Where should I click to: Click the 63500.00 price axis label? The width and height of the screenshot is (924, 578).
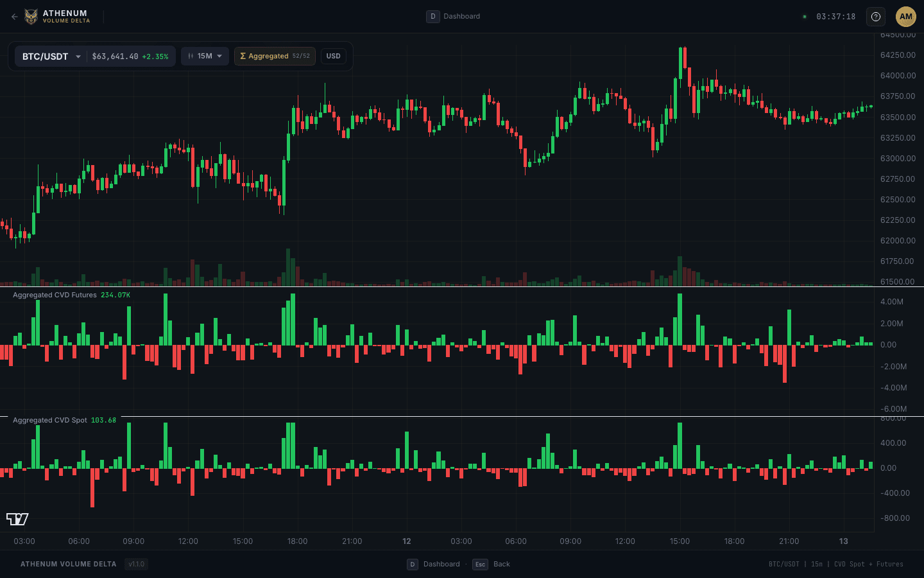pos(898,118)
